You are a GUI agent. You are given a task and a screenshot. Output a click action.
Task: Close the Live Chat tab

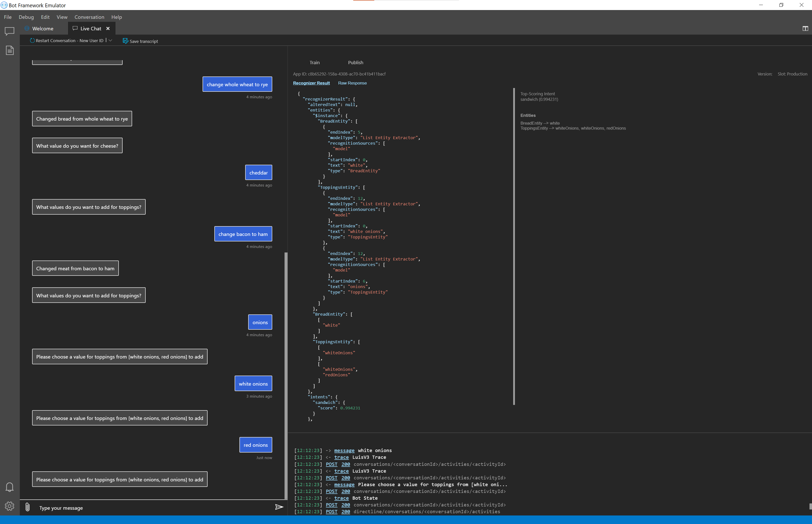tap(108, 29)
